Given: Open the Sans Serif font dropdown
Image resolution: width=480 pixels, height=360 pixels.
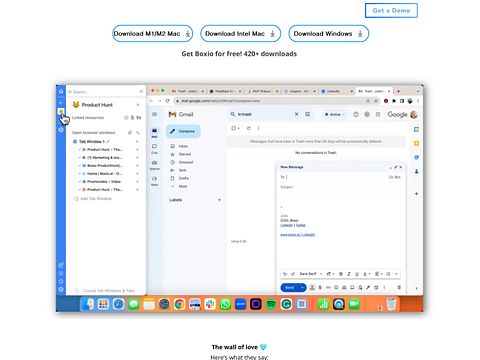Looking at the screenshot, I should [310, 274].
